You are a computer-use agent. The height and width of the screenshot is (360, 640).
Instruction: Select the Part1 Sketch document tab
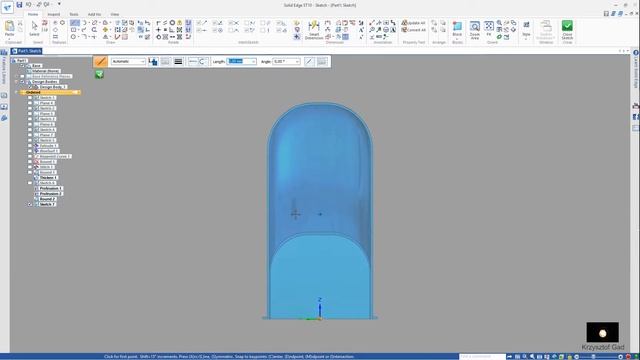[27, 51]
